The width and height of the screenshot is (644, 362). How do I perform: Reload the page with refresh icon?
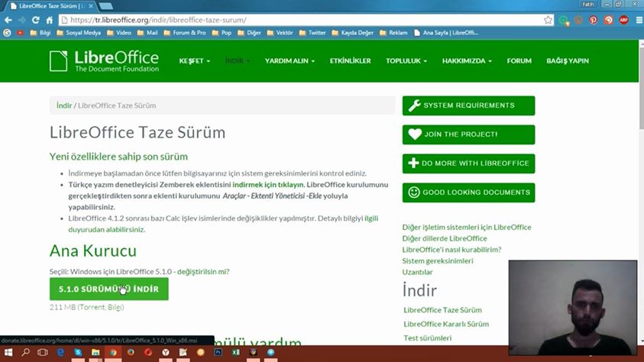[36, 20]
